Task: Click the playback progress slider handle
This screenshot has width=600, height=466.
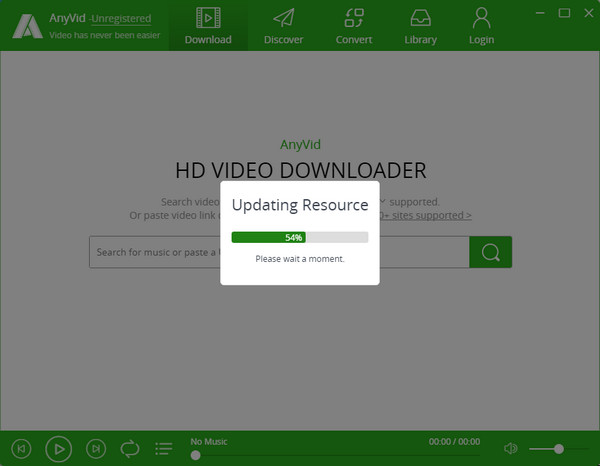Action: [x=196, y=455]
